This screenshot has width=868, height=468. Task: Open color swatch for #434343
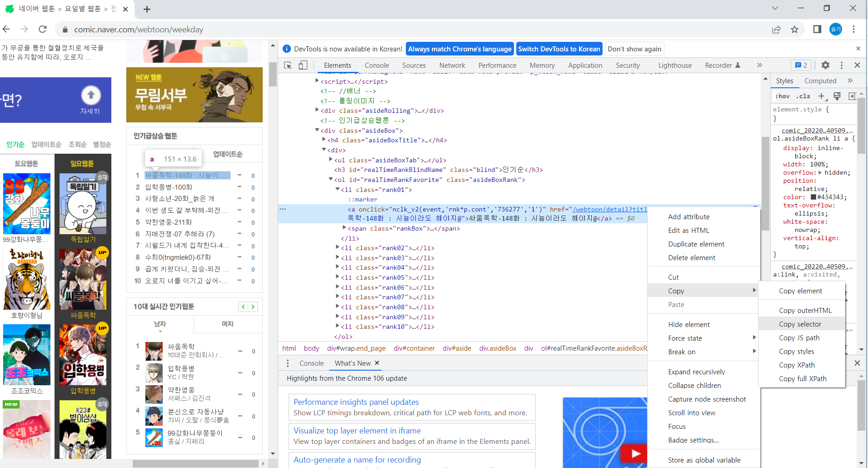pos(813,197)
